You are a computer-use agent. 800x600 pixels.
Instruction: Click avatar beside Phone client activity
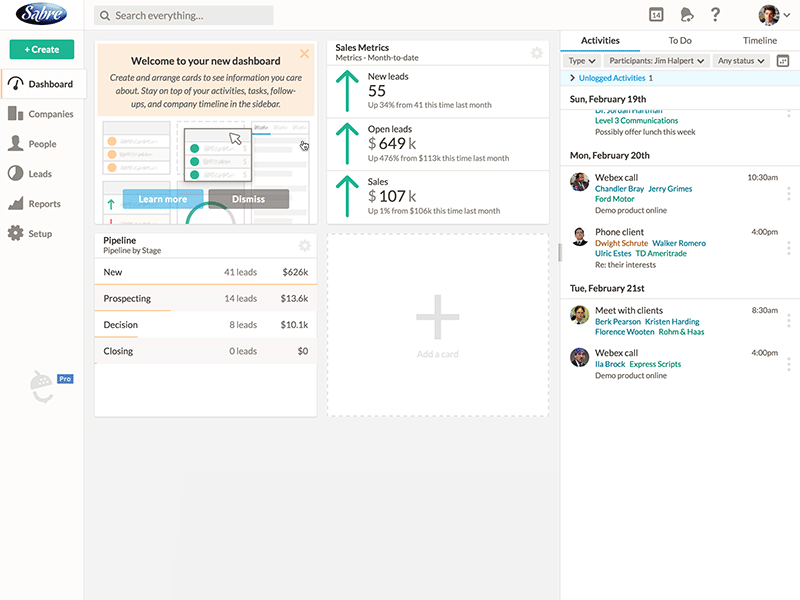click(580, 237)
